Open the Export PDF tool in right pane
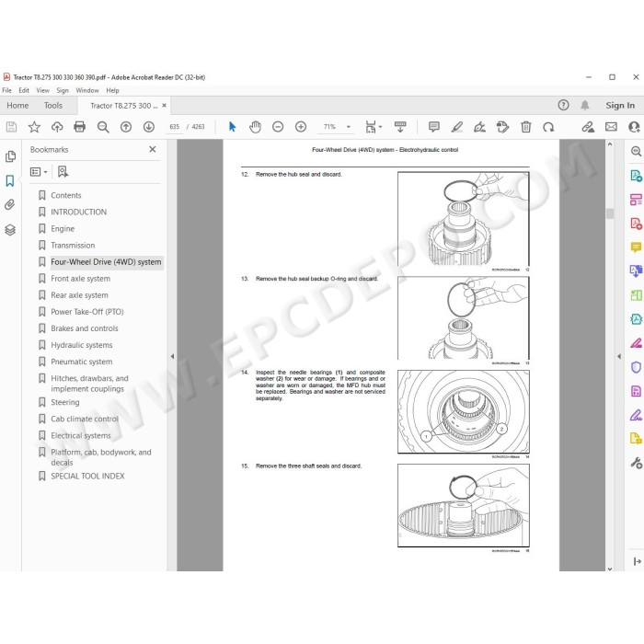The image size is (644, 644). coord(636,176)
